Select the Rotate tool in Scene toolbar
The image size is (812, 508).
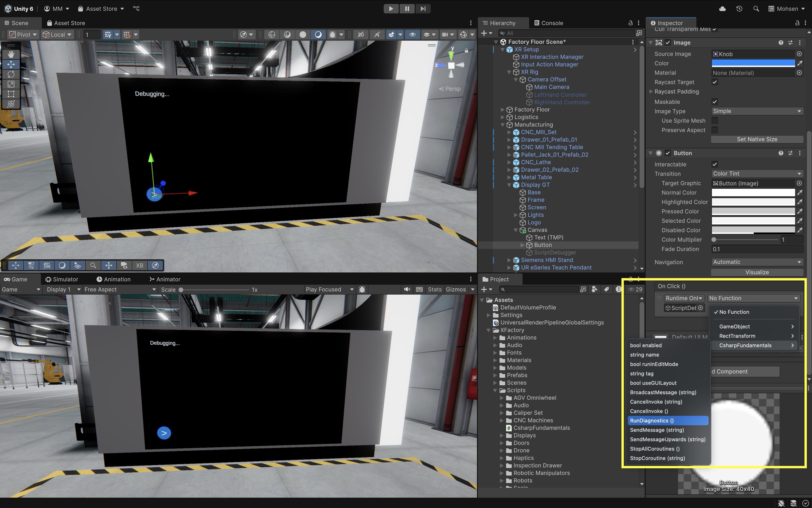11,74
